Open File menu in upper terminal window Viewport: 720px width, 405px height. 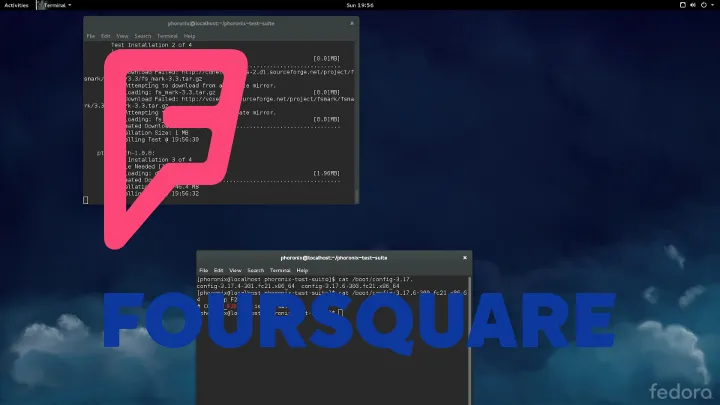(91, 36)
